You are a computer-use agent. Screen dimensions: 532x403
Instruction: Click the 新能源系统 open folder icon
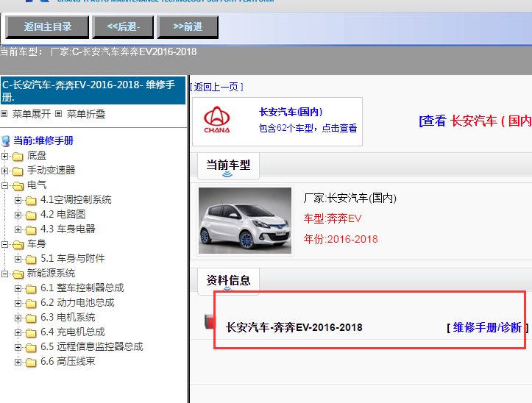(18, 274)
